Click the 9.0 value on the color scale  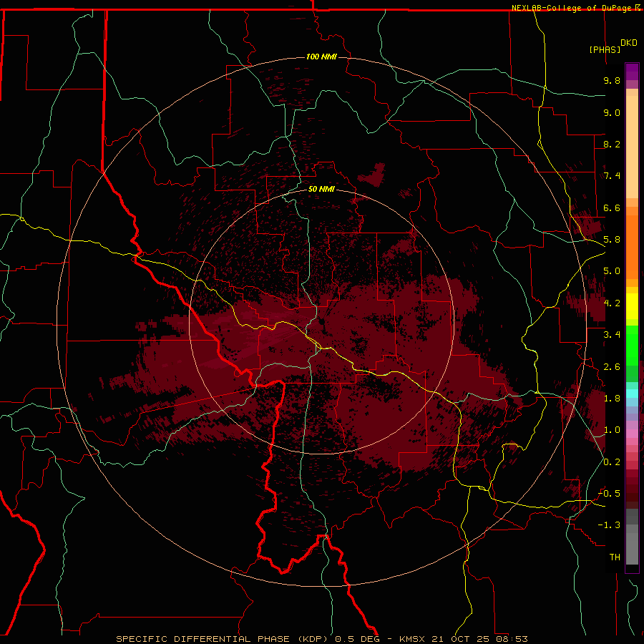pyautogui.click(x=612, y=112)
